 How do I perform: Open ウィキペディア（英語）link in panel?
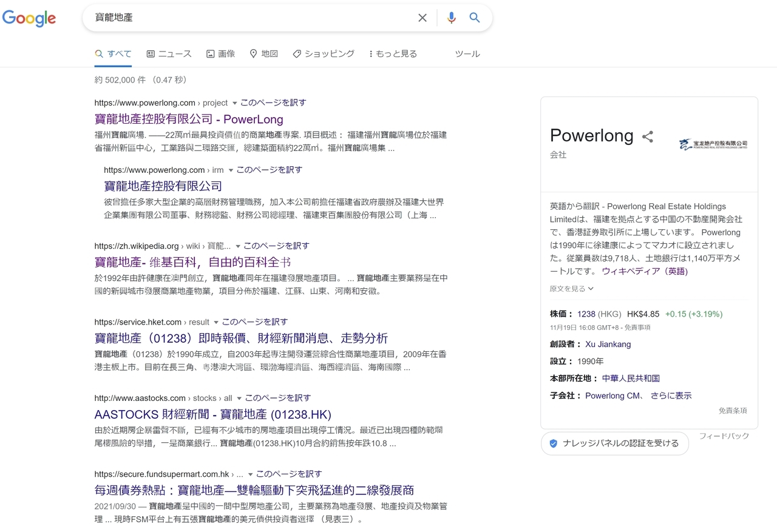tap(645, 271)
